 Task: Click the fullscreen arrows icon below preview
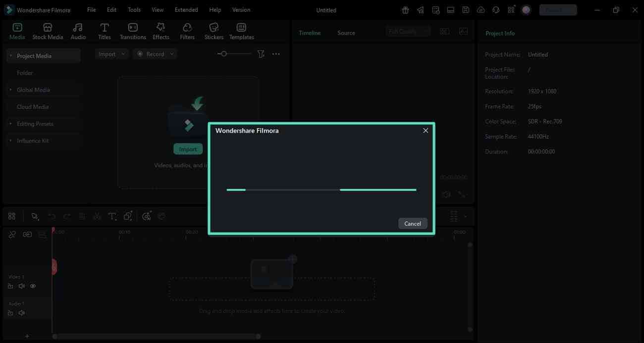tap(462, 195)
